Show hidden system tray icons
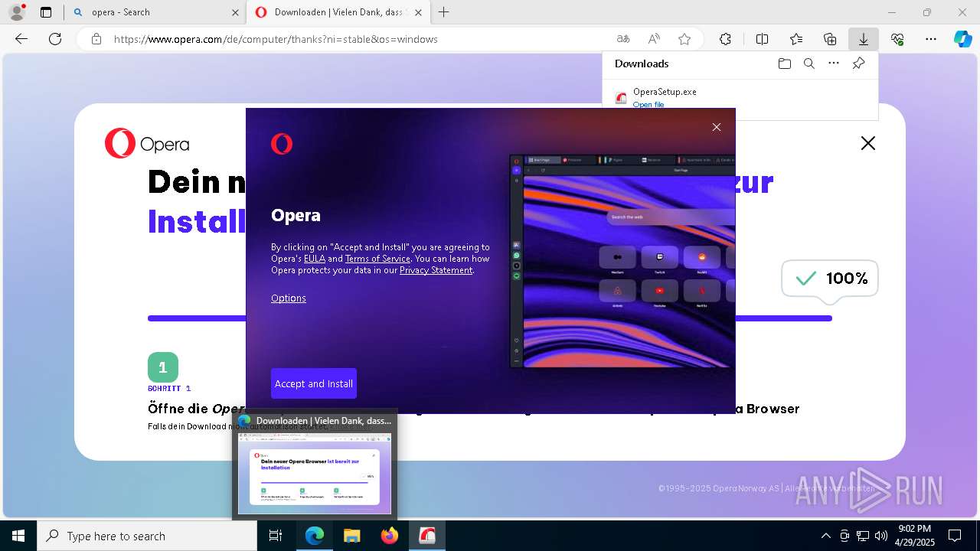 pos(825,536)
